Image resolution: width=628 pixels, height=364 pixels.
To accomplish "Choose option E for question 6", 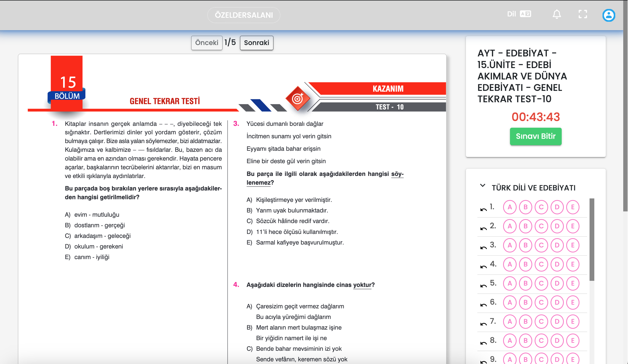I will click(x=573, y=303).
